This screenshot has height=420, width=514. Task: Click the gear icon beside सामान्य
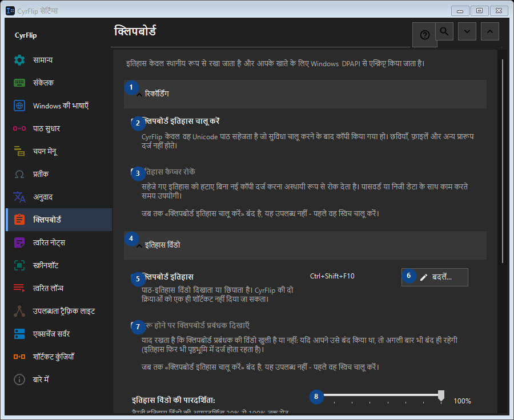coord(19,60)
